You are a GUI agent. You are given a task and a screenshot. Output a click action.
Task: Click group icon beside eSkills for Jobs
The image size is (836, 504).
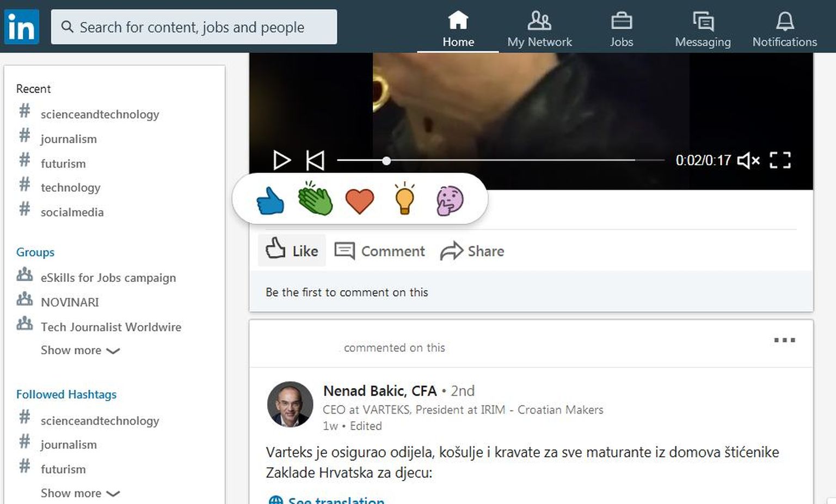point(24,274)
